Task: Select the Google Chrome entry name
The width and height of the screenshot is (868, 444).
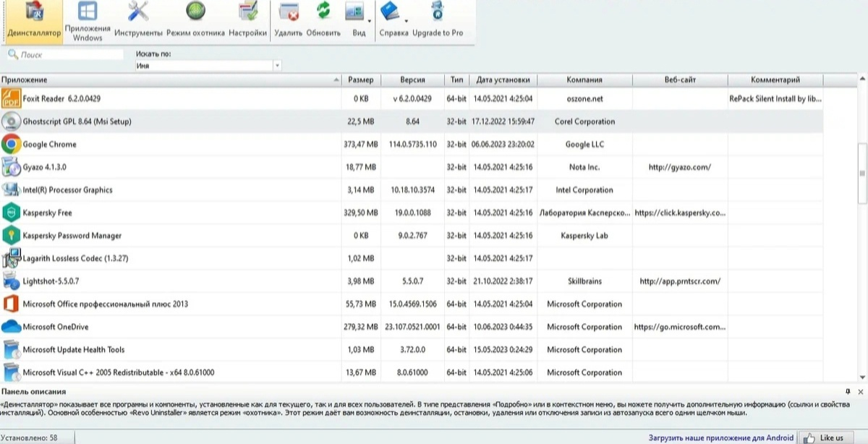Action: coord(49,145)
